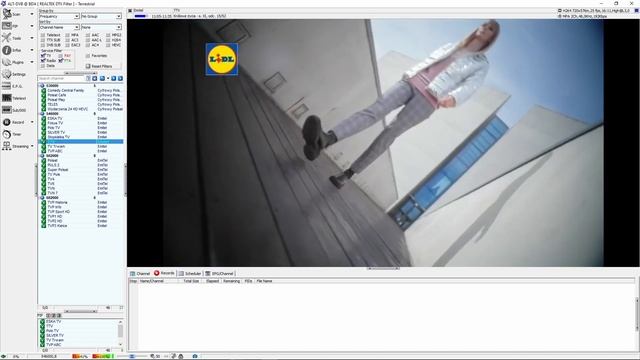Click the volume slider in status bar
Screen dimensions: 640x360
coord(133,356)
